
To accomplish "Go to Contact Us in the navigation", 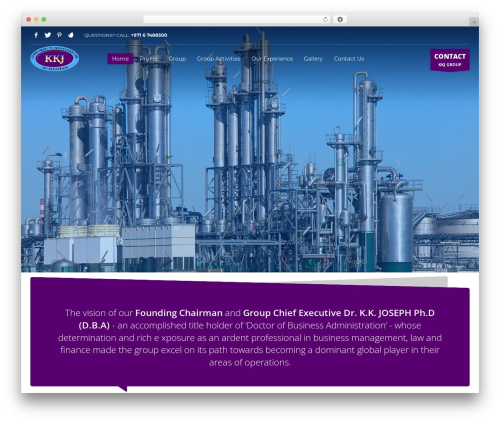I will point(349,59).
